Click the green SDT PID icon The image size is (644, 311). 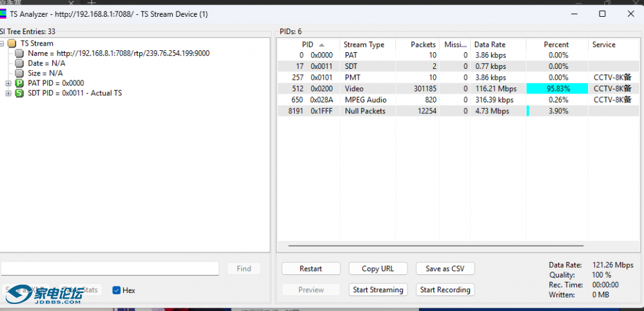point(19,93)
